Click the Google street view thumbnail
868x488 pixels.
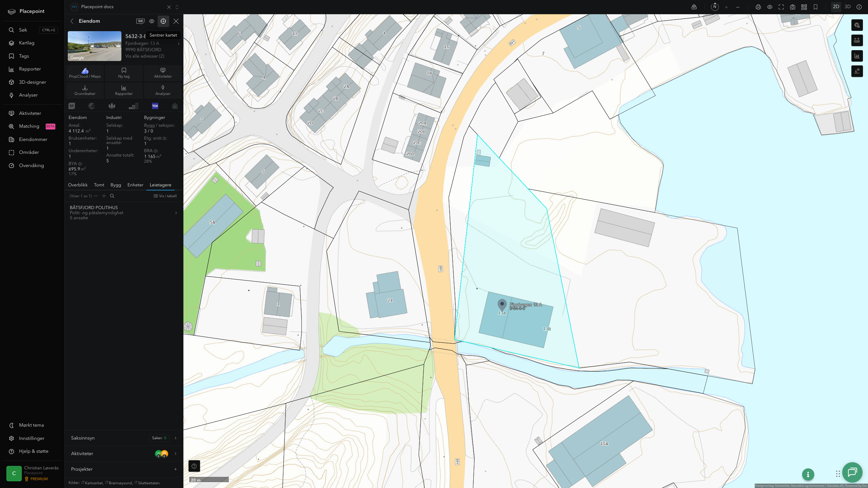coord(95,46)
